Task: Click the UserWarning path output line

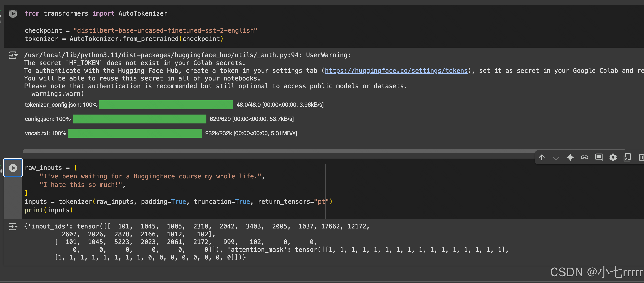Action: (187, 55)
